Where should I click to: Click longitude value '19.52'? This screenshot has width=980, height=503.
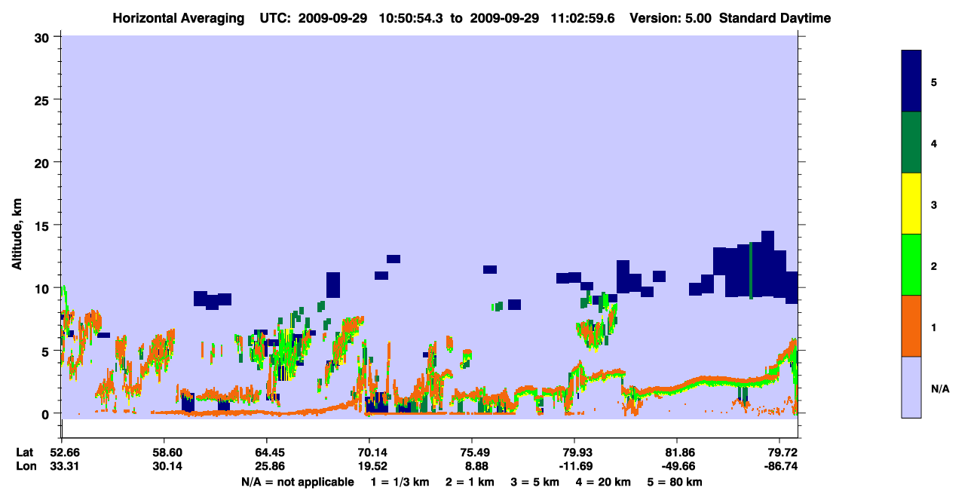tap(369, 466)
